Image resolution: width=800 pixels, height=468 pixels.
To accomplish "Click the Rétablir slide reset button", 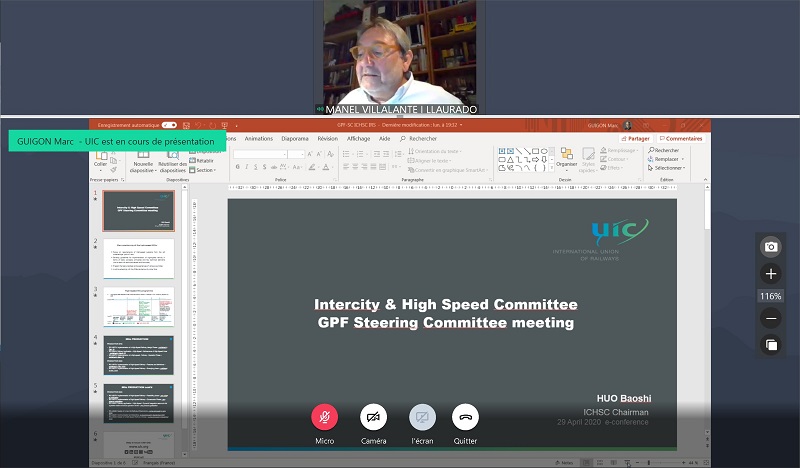I will click(x=202, y=161).
